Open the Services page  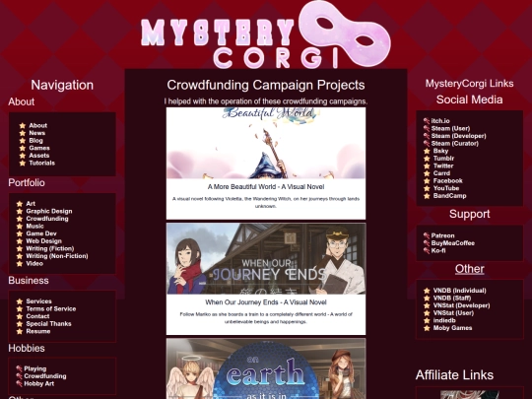tap(38, 301)
